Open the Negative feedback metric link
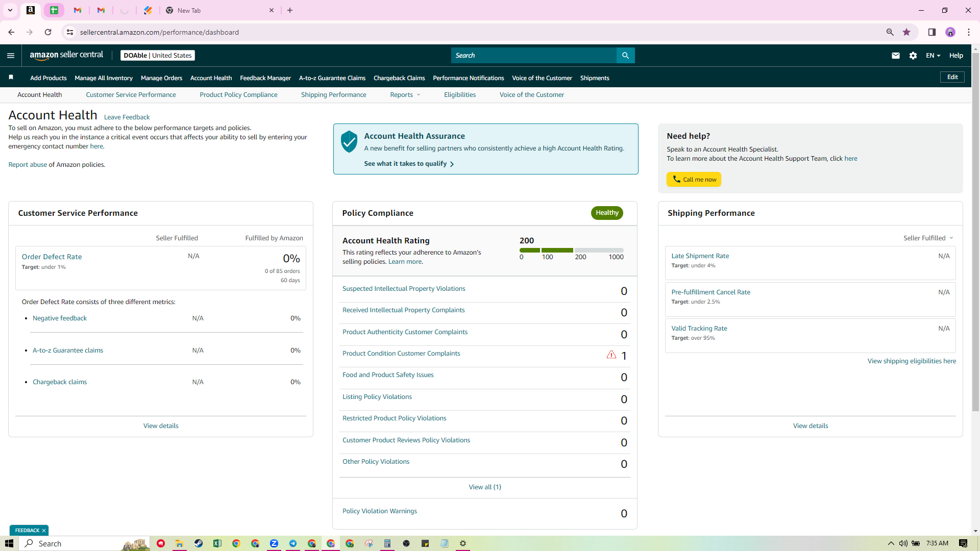Screen dimensions: 980x551 [60, 318]
